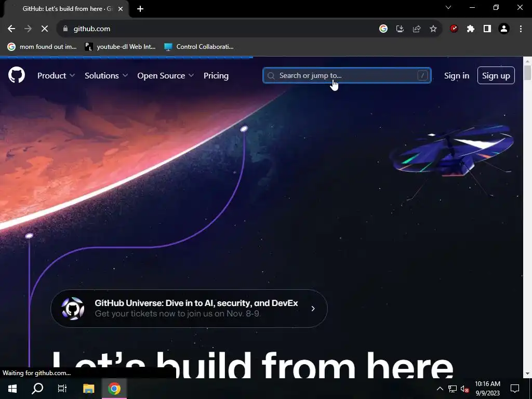Open the 'mom found out im...' bookmark

42,47
